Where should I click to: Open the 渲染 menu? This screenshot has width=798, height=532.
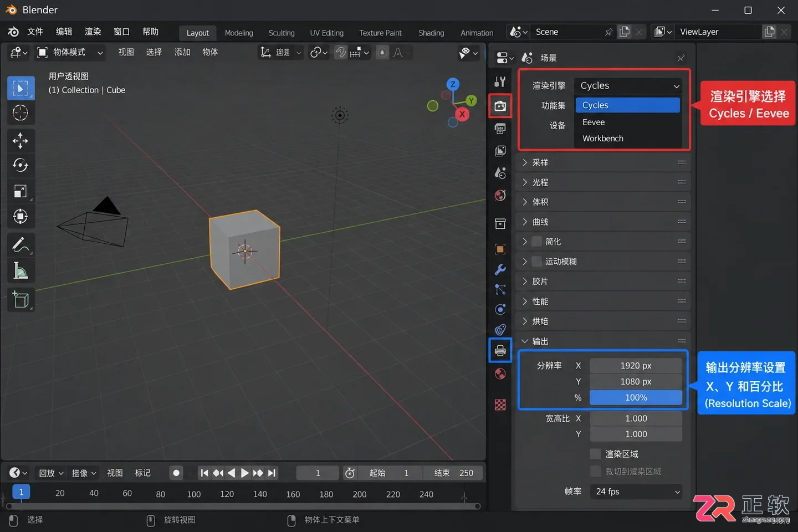tap(93, 32)
